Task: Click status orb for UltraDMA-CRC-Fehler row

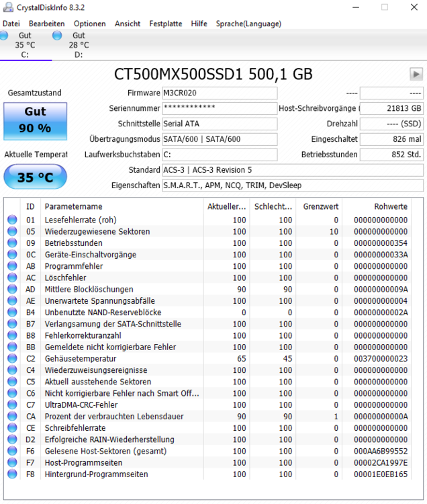Action: 12,405
